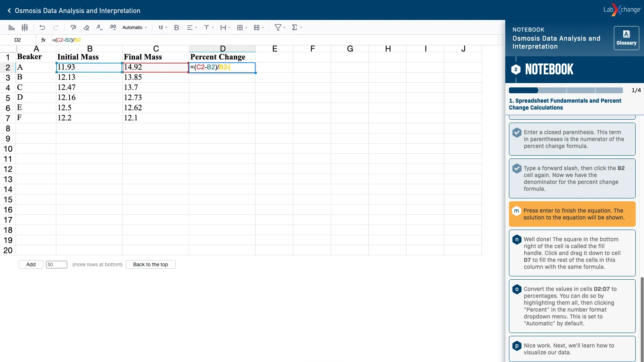This screenshot has height=362, width=644.
Task: Click the notebook panel scrollbar
Action: click(642, 319)
